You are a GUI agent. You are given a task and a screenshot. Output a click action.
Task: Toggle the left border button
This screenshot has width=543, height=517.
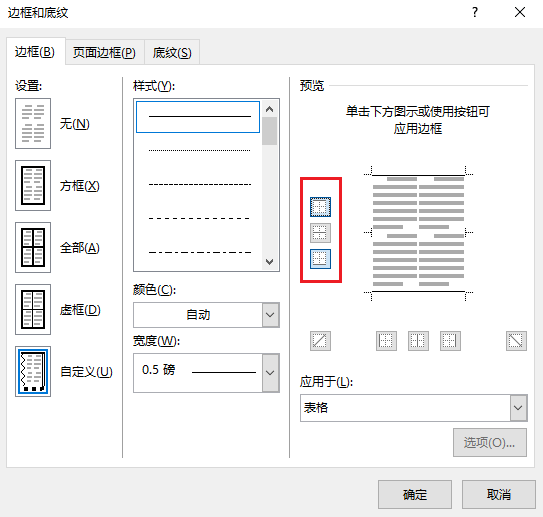coord(386,341)
